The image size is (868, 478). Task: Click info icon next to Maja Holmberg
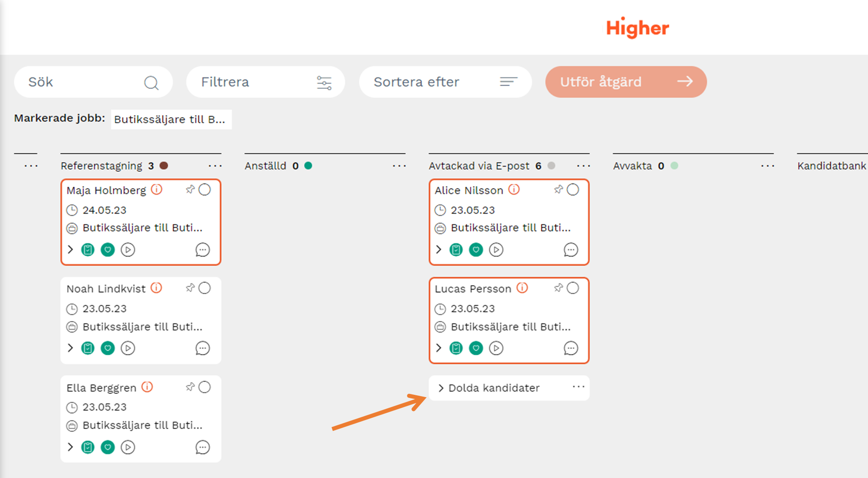[x=157, y=190]
